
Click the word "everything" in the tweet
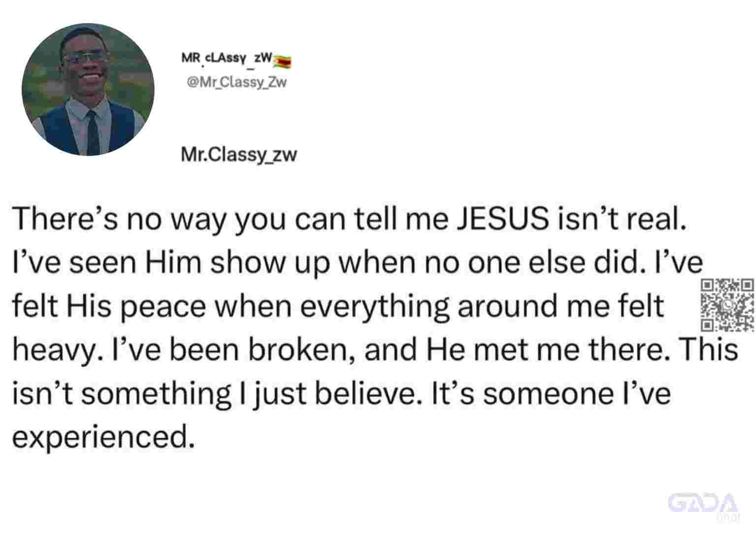[x=374, y=307]
